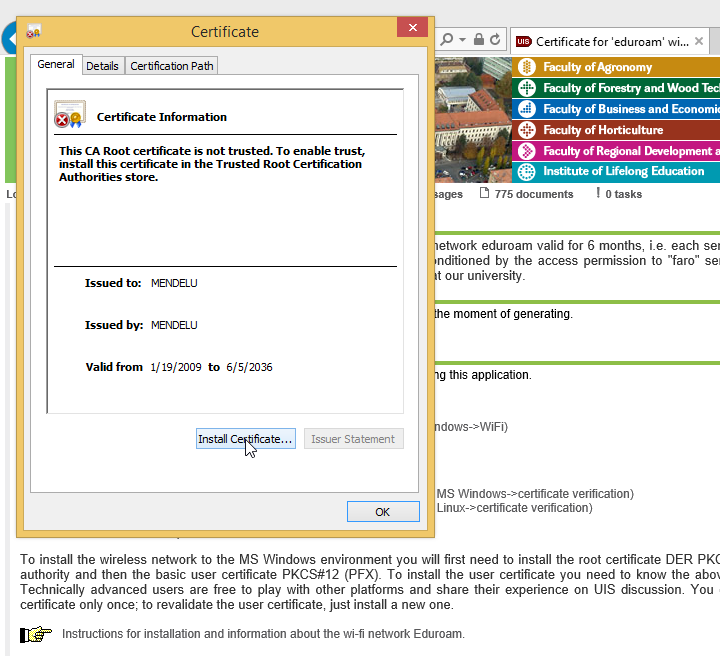Click the untrusted certificate warning icon
The width and height of the screenshot is (720, 656).
[70, 114]
